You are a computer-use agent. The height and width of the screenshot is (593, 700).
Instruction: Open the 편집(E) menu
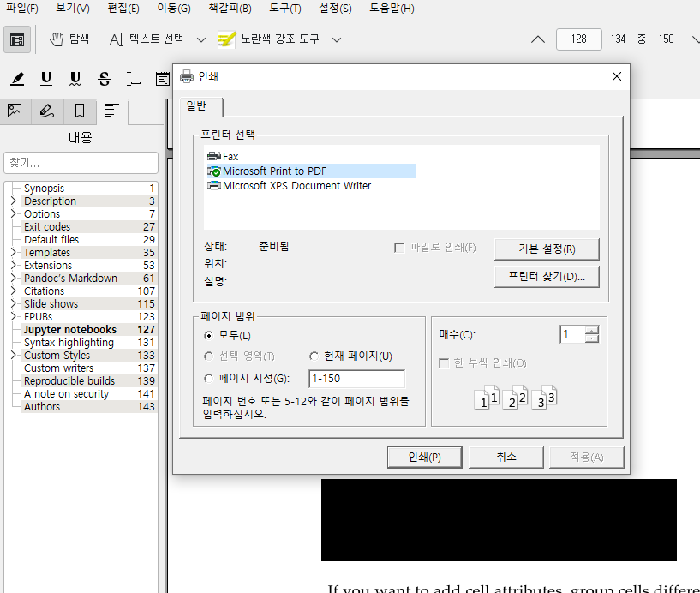[x=123, y=9]
